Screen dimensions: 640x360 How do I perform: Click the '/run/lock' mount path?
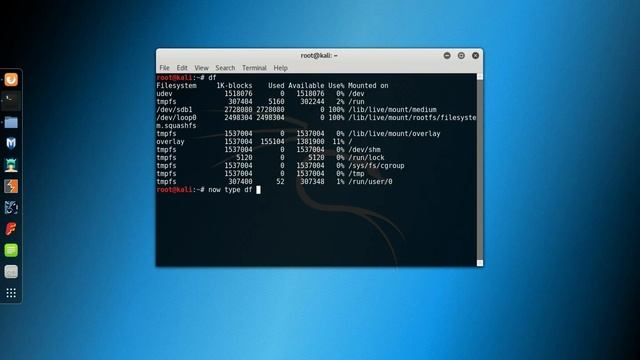366,158
